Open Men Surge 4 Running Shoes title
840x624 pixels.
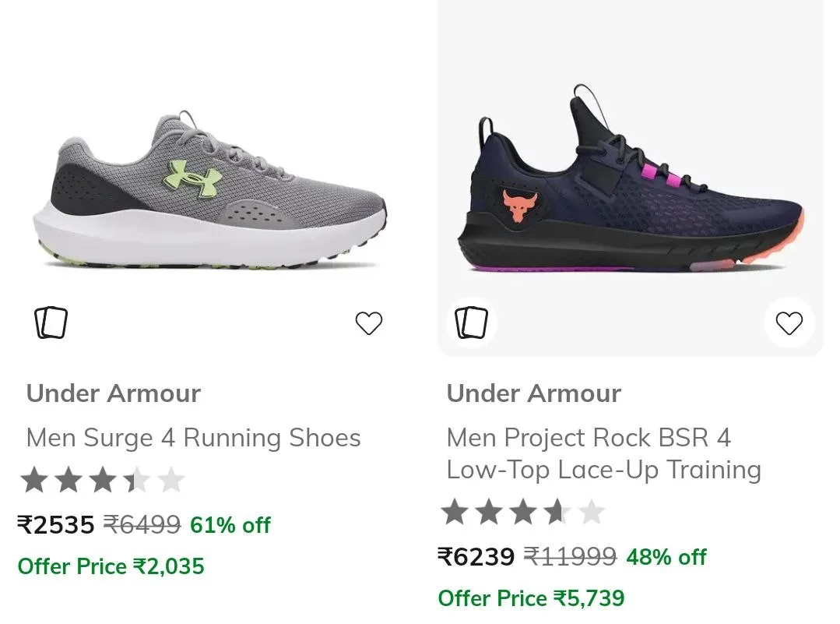pos(193,438)
